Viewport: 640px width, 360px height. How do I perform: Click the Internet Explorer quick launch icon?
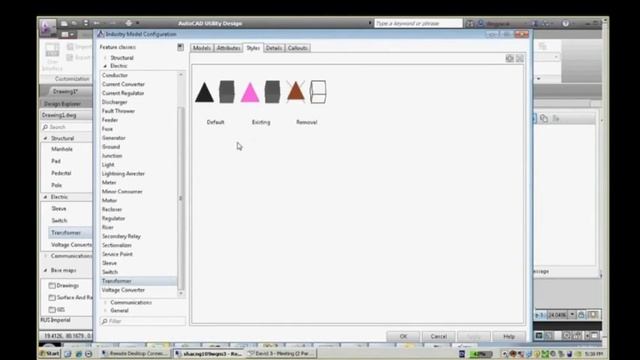click(78, 354)
